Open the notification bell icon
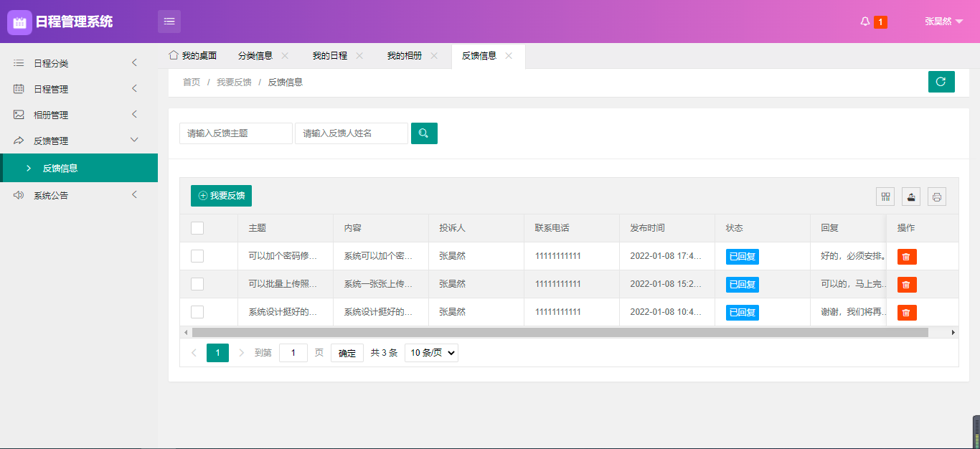 click(865, 22)
